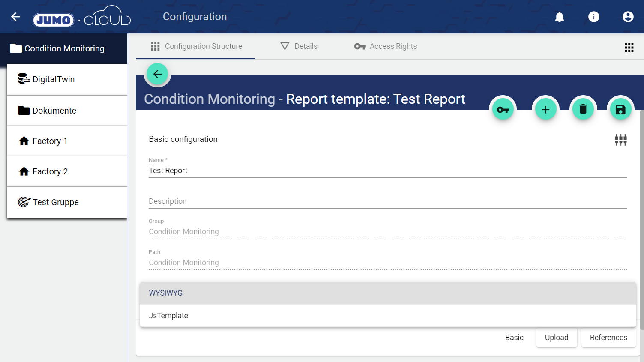644x362 pixels.
Task: Open the settings sliders icon beside Basic configuration
Action: tap(620, 140)
